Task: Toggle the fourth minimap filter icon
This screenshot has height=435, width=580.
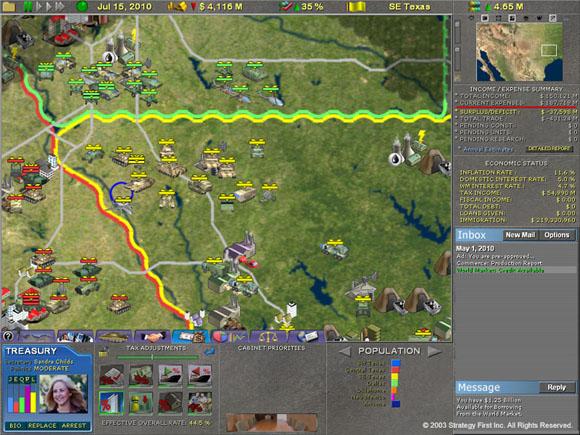Action: pyautogui.click(x=512, y=18)
